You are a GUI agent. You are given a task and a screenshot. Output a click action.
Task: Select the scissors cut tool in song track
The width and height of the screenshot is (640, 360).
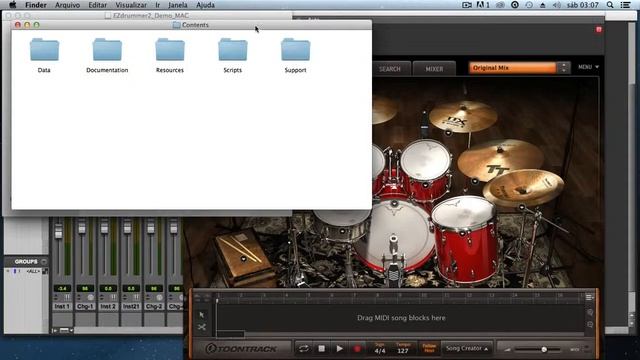pos(202,327)
